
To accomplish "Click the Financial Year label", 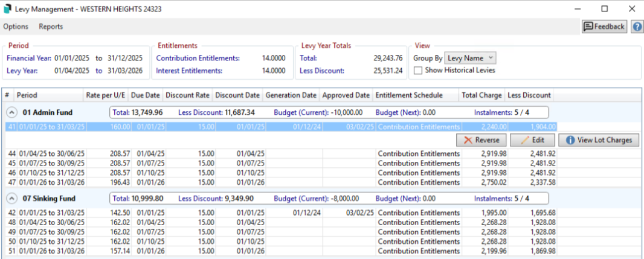I will click(x=29, y=59).
